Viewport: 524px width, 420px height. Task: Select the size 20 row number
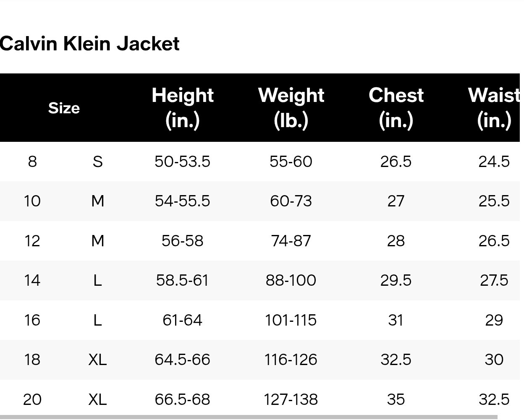point(32,399)
